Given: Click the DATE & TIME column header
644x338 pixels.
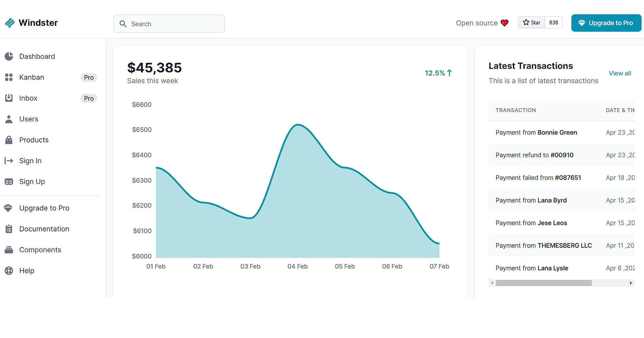Looking at the screenshot, I should click(620, 110).
